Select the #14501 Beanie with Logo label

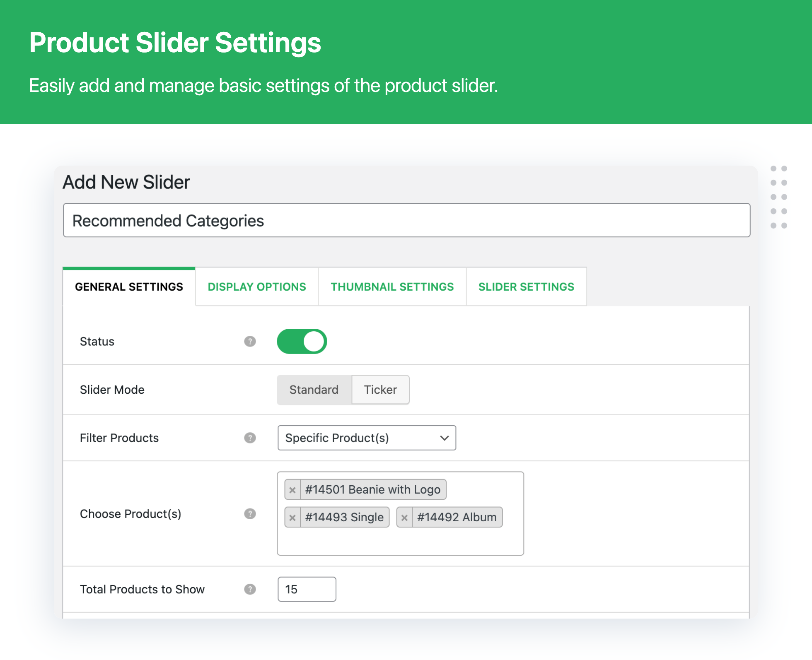373,490
